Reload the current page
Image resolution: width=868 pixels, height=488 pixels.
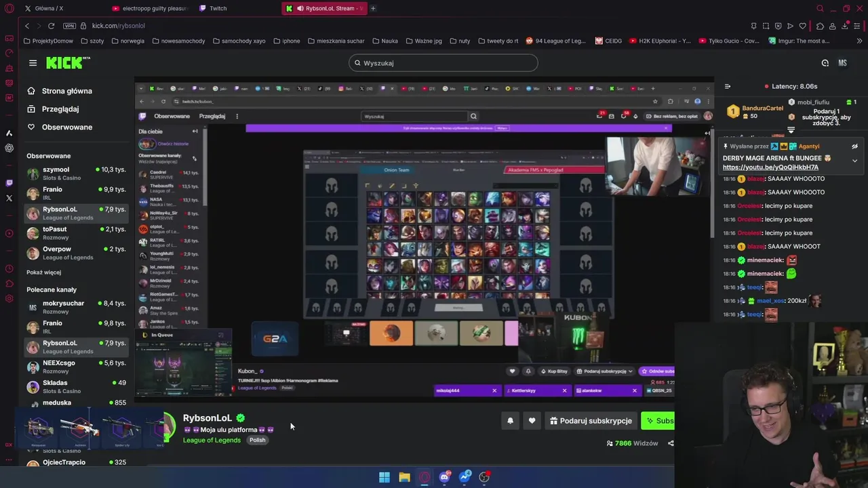pos(51,26)
